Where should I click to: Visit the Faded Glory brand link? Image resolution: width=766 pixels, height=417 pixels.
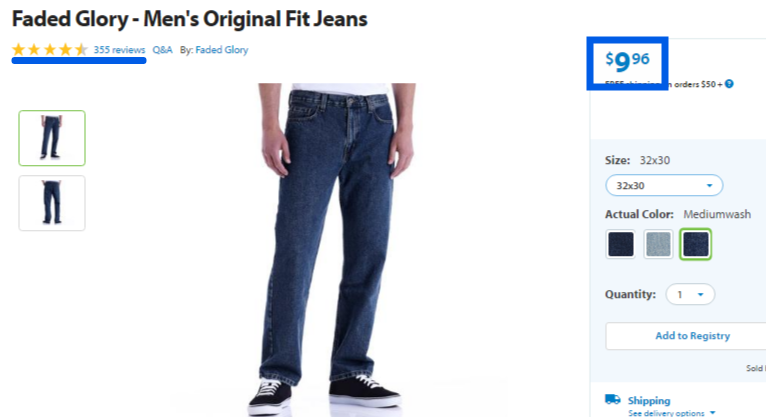(x=222, y=50)
